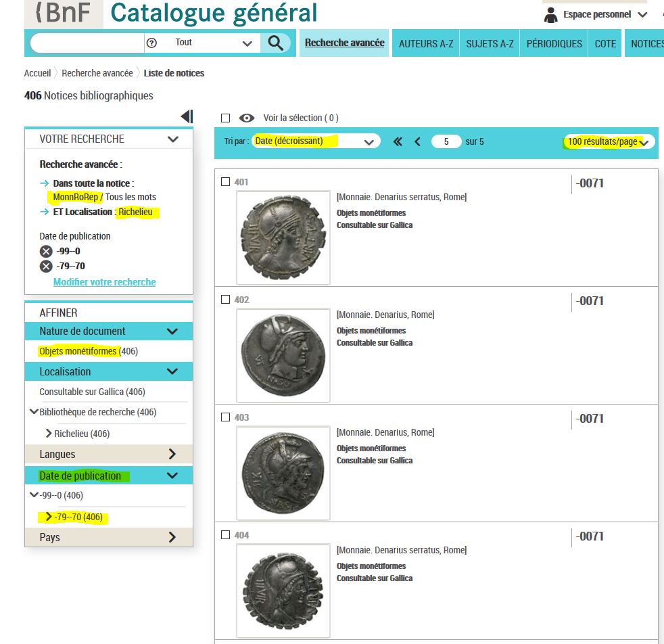The width and height of the screenshot is (664, 644).
Task: Tick the checkbox for notice 401
Action: 226,181
